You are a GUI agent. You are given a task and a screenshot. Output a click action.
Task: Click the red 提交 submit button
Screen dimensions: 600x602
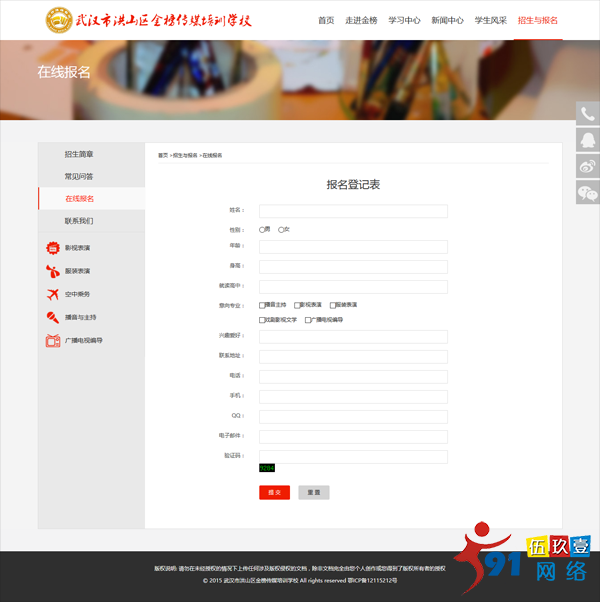pos(274,493)
